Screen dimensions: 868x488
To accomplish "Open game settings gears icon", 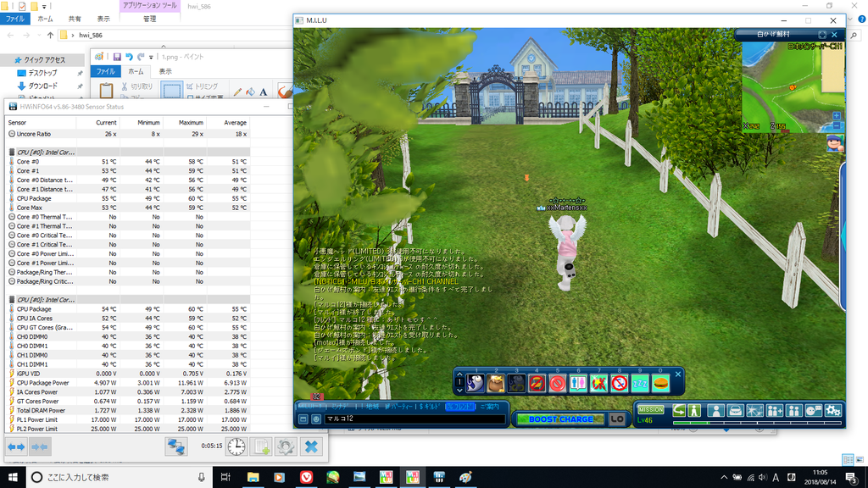I will click(x=833, y=411).
